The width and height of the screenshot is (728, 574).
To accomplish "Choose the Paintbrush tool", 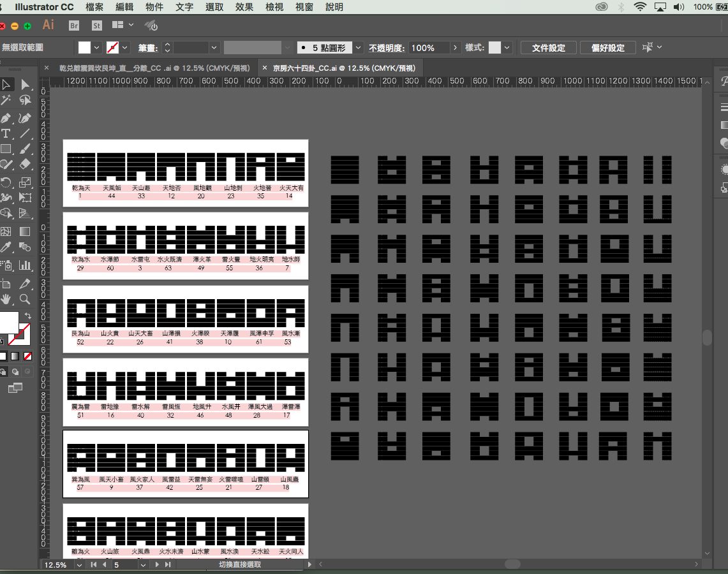I will [25, 149].
